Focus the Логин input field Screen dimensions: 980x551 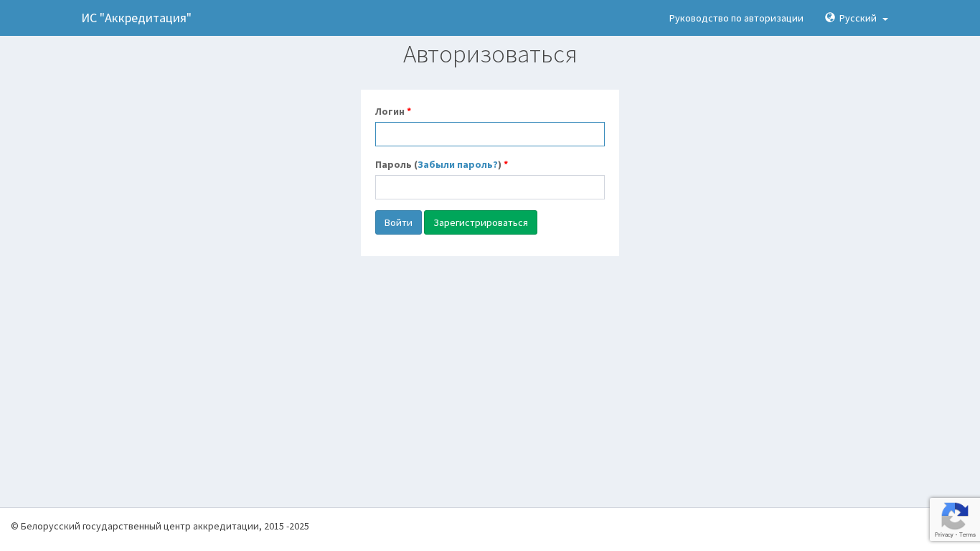(489, 134)
